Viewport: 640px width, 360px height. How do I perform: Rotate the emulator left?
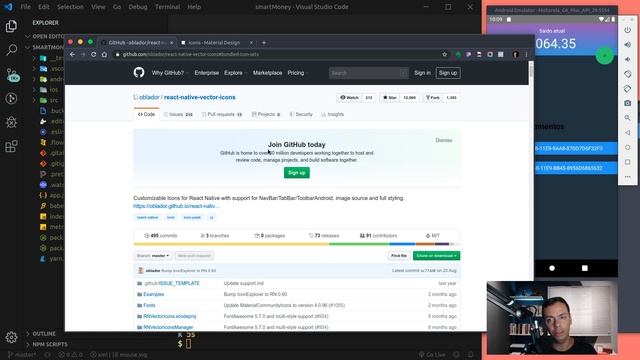coord(628,74)
